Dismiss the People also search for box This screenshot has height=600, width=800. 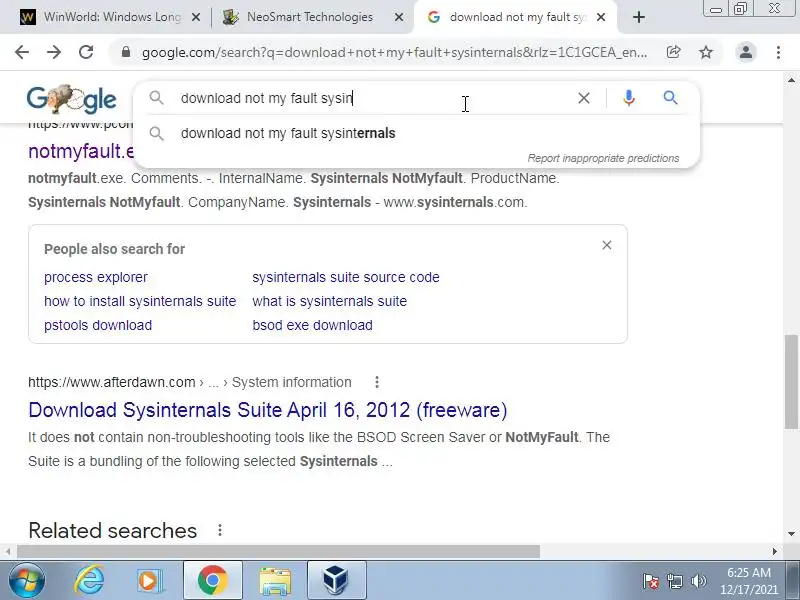click(x=607, y=245)
